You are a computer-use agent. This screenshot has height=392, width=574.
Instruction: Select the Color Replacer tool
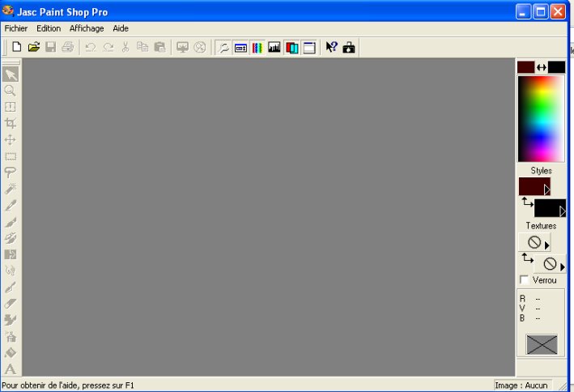tap(11, 254)
